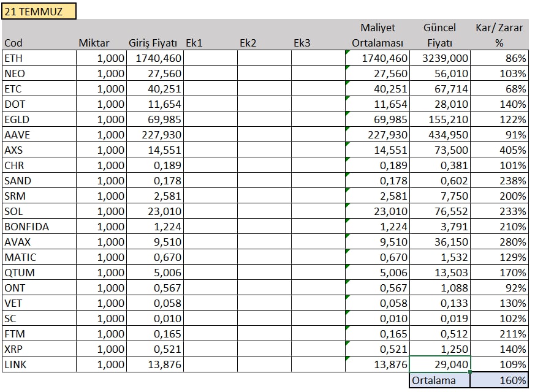Select AAVE entry price 227,930 under Giriş Fiyatı

coord(155,135)
